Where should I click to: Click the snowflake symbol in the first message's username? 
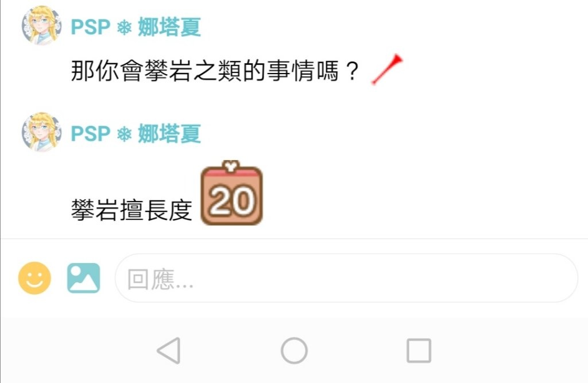[125, 28]
